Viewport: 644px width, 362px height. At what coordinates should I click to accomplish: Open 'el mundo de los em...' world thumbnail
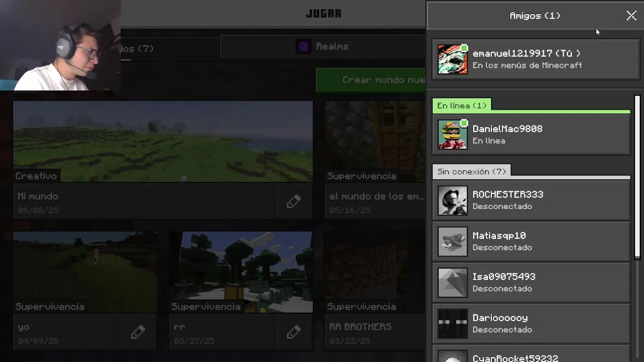click(x=375, y=141)
